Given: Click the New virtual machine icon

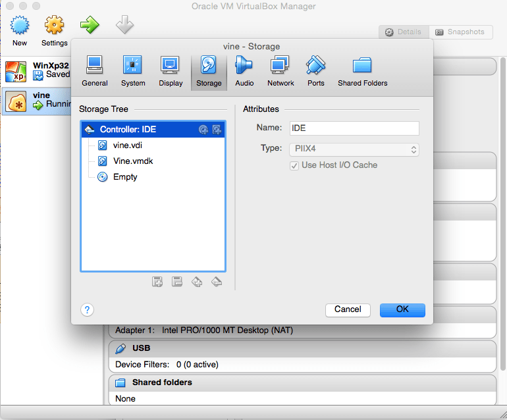Looking at the screenshot, I should point(19,25).
